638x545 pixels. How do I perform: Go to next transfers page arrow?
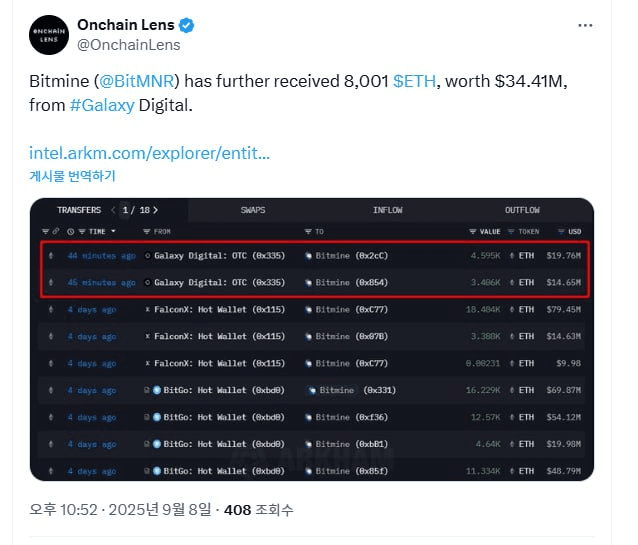pos(155,210)
